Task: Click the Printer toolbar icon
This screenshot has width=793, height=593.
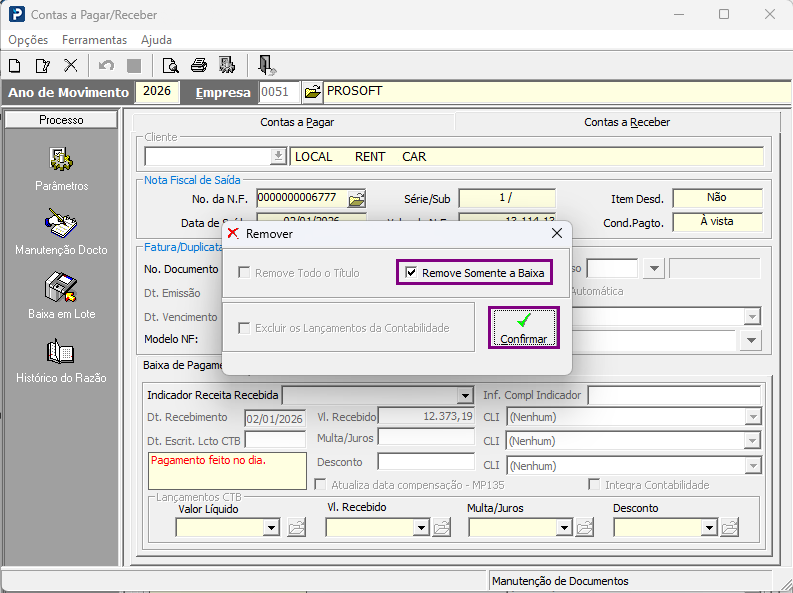Action: click(x=199, y=65)
